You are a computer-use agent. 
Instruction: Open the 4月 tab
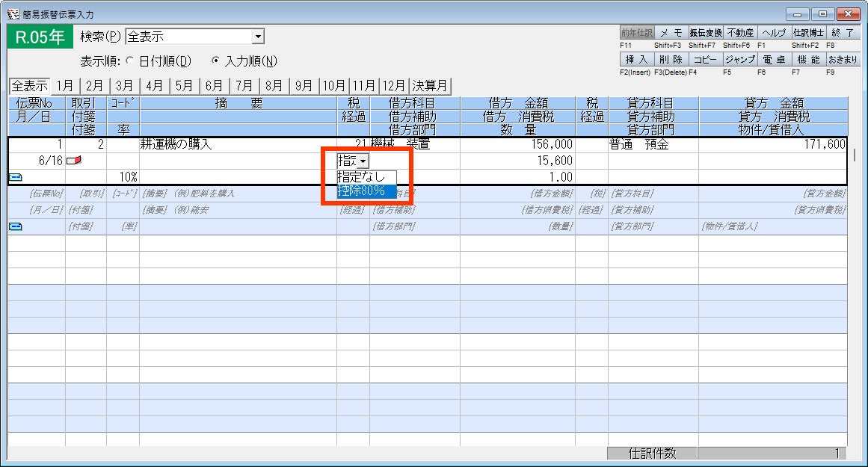coord(155,86)
